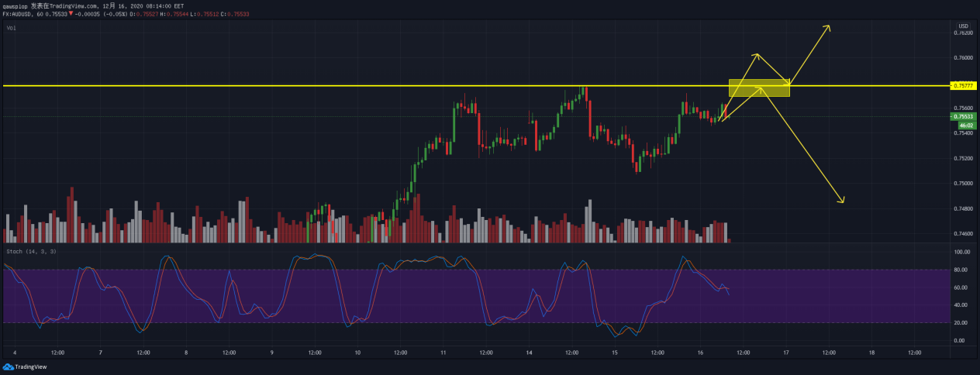Select the yellow highlighted rectangle zone
Screen dimensions: 980x375
[x=759, y=88]
